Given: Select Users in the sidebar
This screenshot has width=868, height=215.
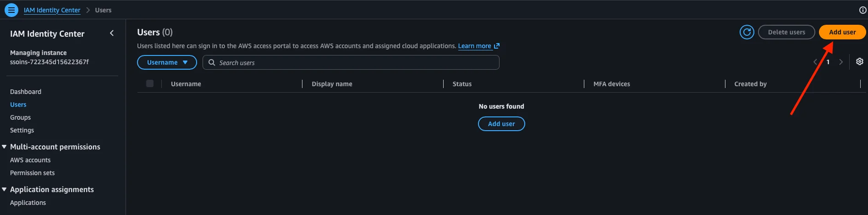Looking at the screenshot, I should (x=18, y=105).
